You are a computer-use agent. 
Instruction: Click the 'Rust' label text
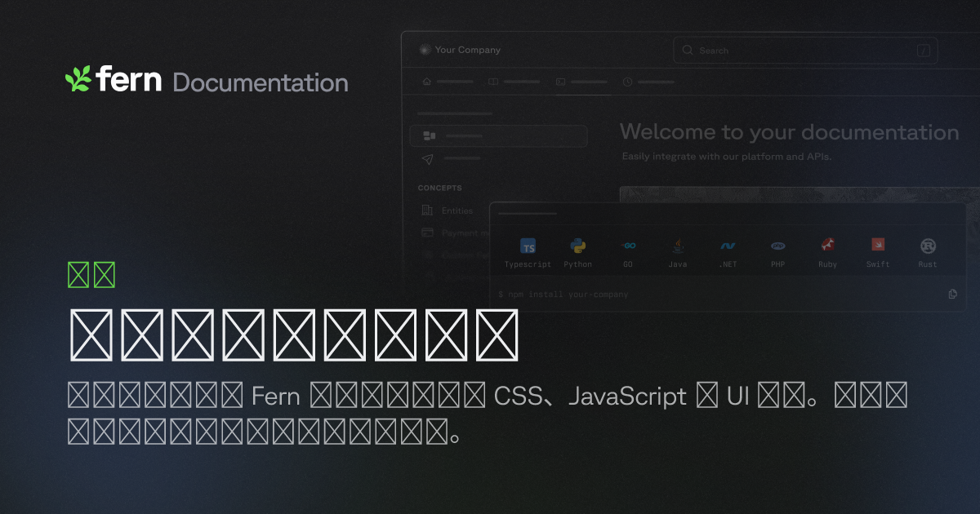[928, 264]
